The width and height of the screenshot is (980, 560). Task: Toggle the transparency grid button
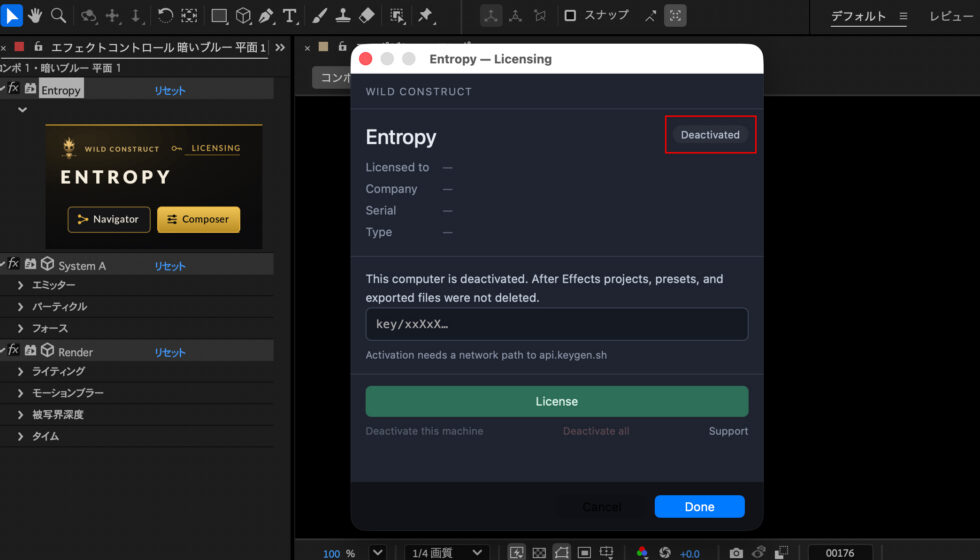click(539, 552)
